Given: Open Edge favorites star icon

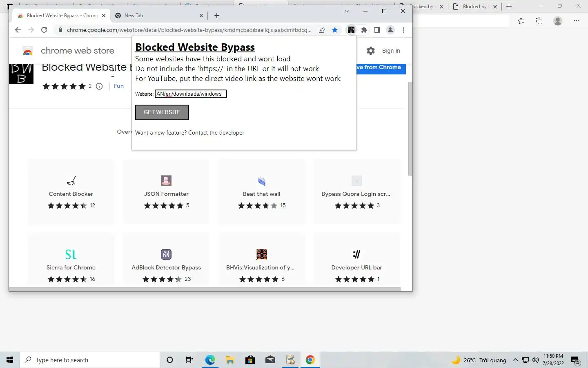Looking at the screenshot, I should (x=521, y=21).
